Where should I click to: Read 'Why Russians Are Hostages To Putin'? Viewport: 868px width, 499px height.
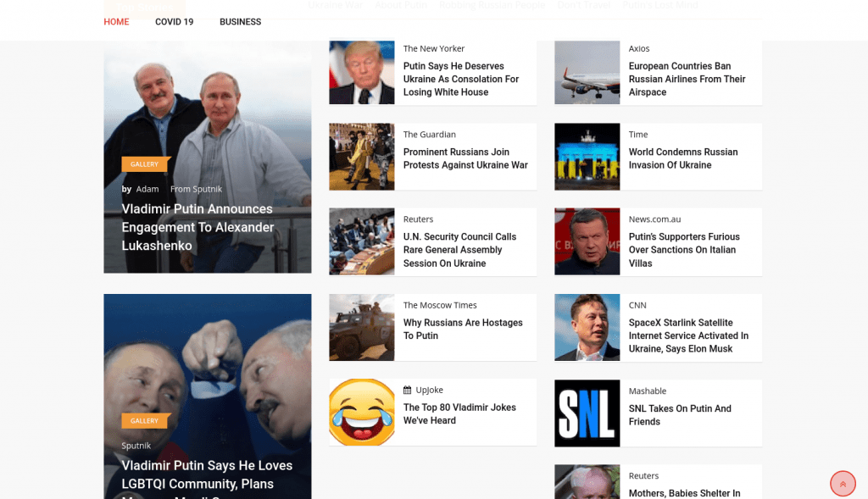463,330
